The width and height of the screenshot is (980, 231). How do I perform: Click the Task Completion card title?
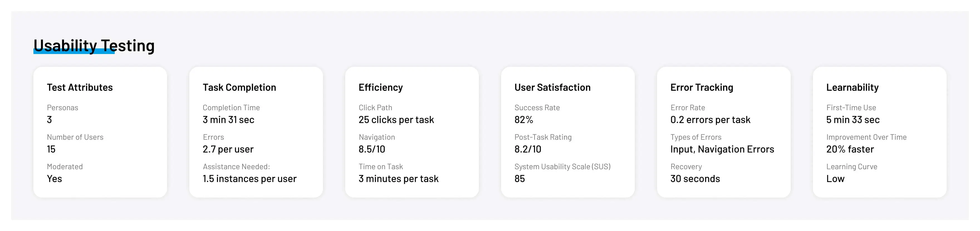click(239, 87)
